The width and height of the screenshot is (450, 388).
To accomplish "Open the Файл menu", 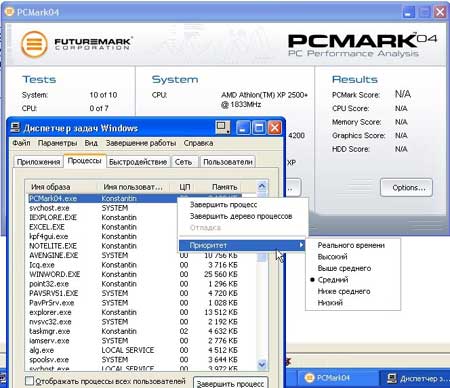I will (x=21, y=143).
